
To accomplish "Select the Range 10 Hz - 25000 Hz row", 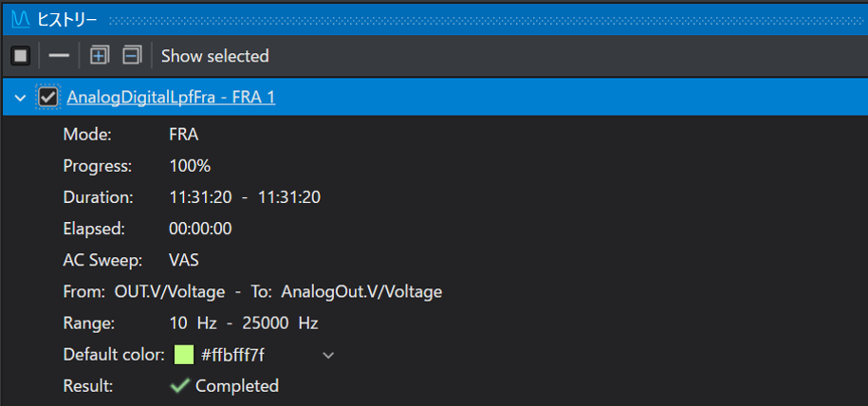I will point(191,323).
